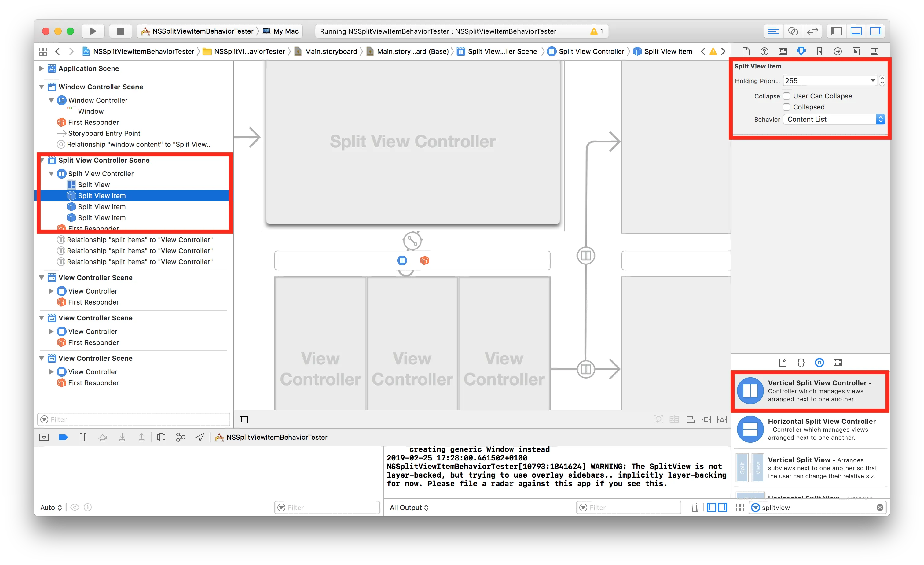
Task: Open the Connections inspector
Action: pos(837,51)
